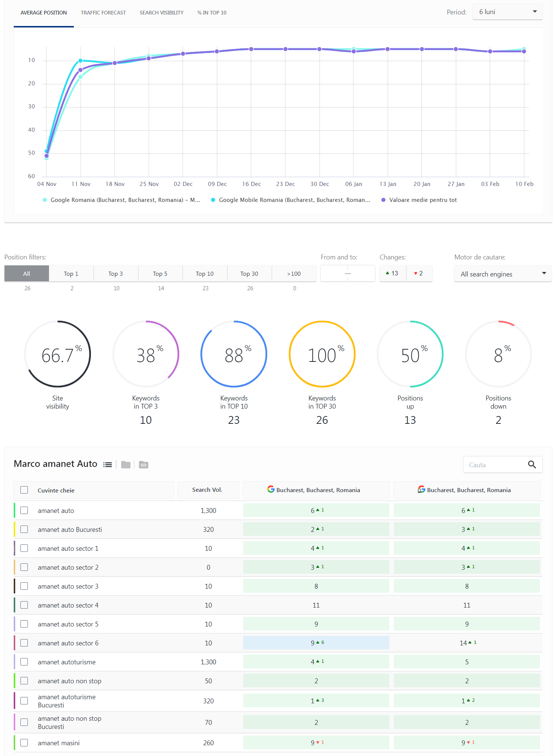This screenshot has width=556, height=756.
Task: Click the Google Mobile column icon
Action: click(x=421, y=490)
